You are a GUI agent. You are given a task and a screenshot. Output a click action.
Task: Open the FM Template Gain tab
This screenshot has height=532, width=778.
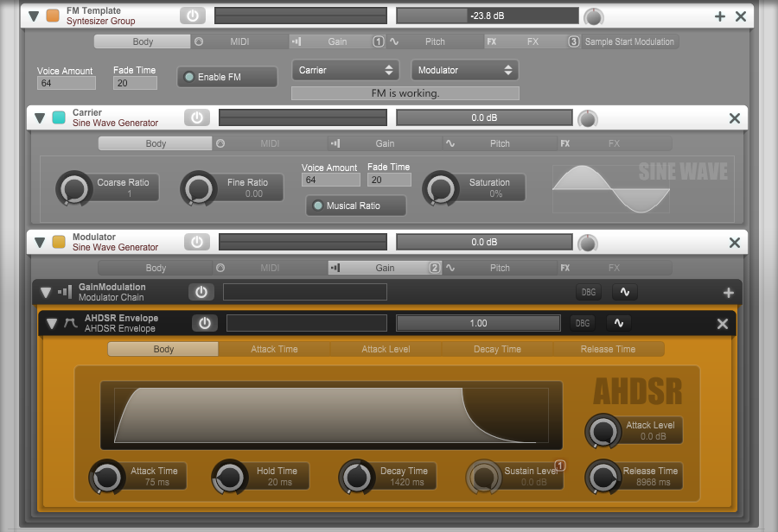(x=337, y=41)
